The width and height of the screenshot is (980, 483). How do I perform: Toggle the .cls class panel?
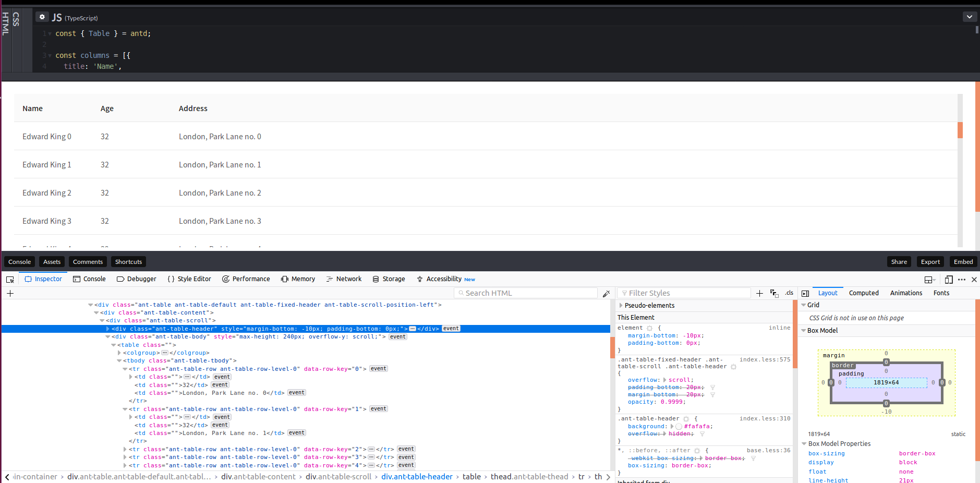(789, 293)
